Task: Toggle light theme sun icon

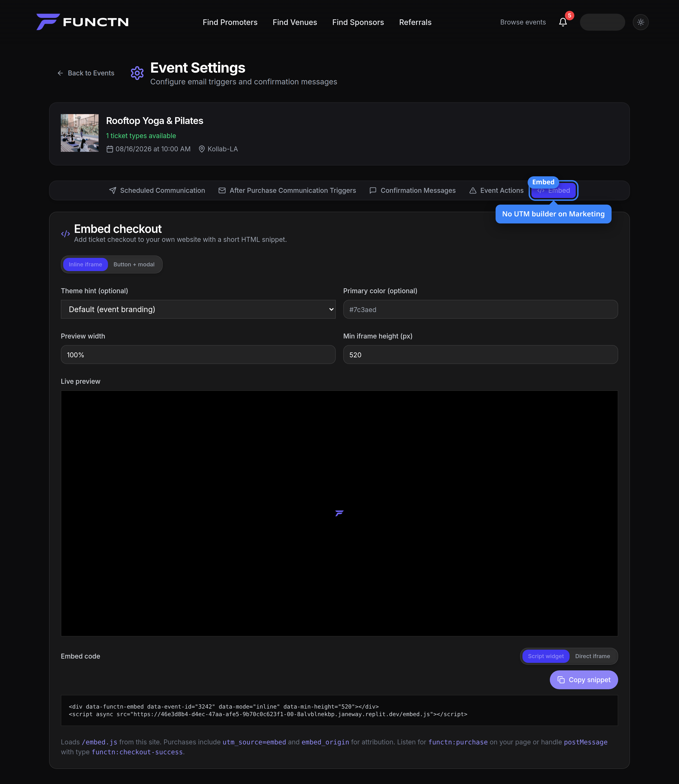Action: point(640,22)
